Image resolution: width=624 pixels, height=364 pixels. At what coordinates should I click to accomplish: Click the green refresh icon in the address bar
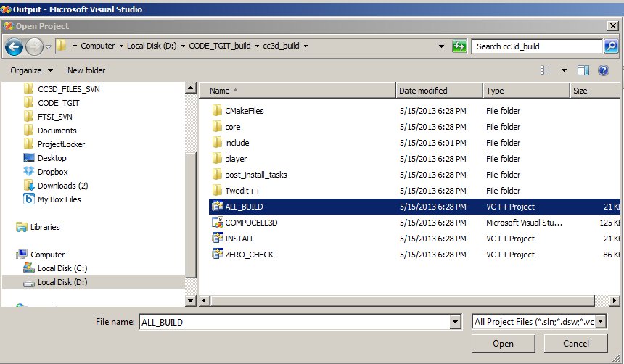(459, 46)
